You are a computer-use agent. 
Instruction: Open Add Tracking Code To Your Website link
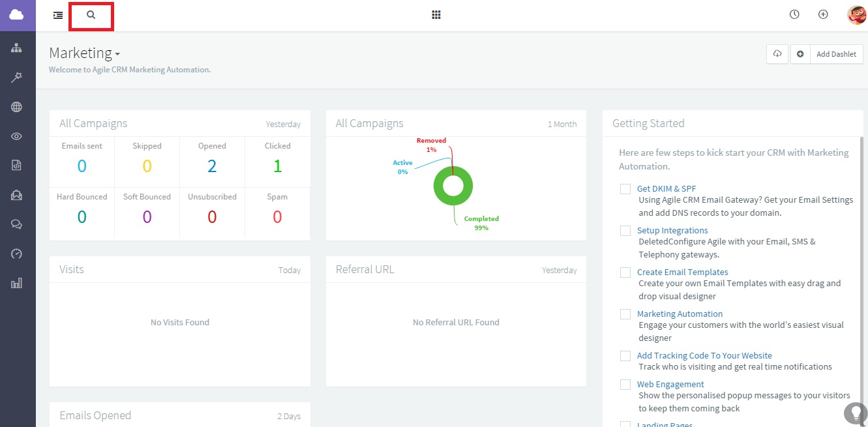[x=704, y=356]
